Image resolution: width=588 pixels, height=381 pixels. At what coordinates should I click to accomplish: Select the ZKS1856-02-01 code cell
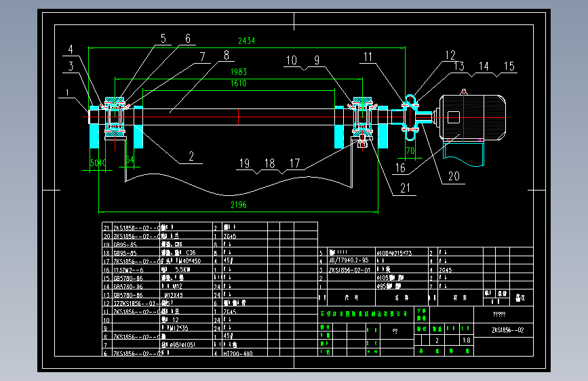pos(349,270)
